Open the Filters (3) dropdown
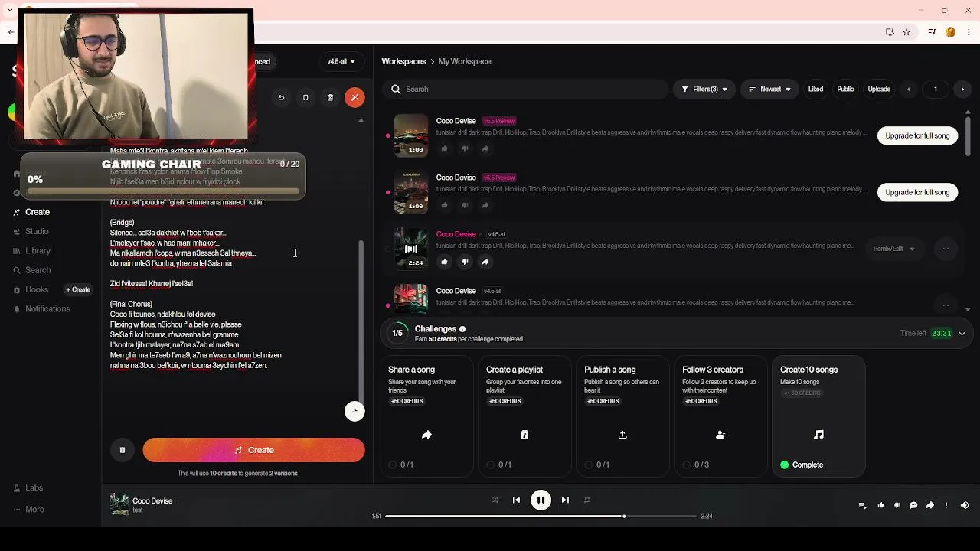Screen dimensions: 980x551 [x=704, y=89]
